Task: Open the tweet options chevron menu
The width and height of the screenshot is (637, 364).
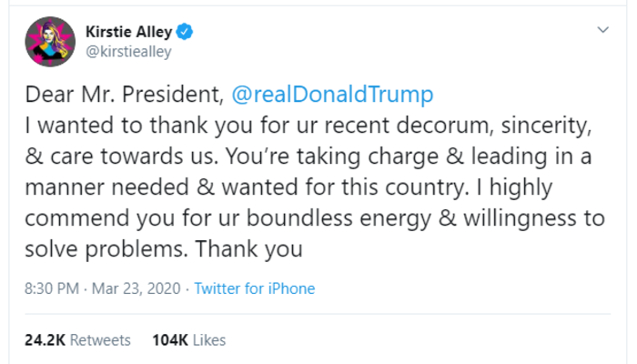Action: pyautogui.click(x=602, y=30)
